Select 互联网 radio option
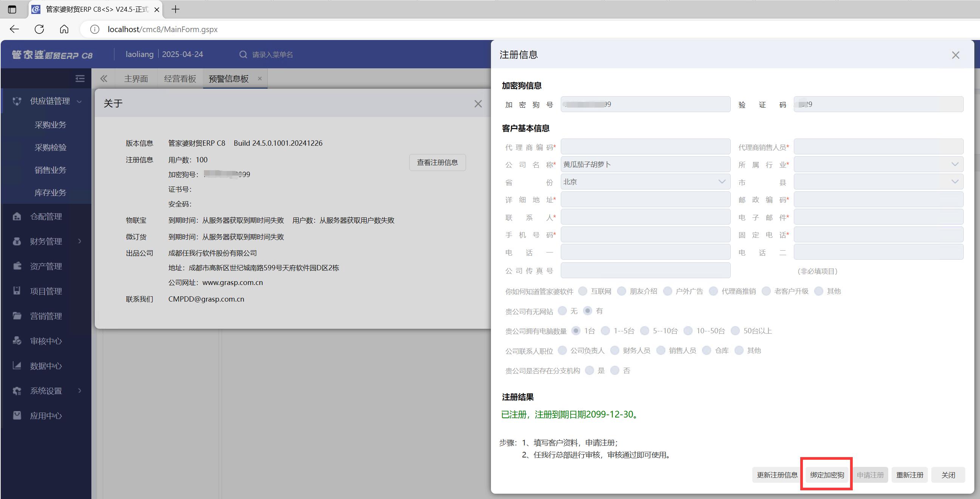 point(582,291)
